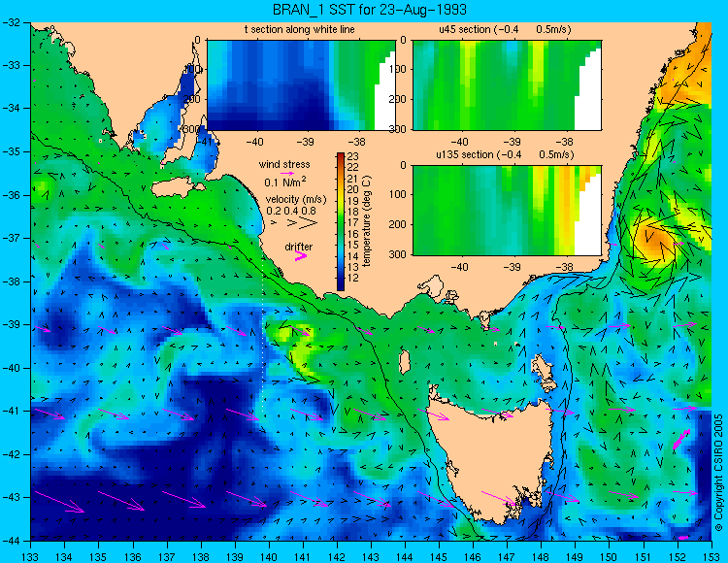This screenshot has width=728, height=563.
Task: Click the magenta drifter track near 152 longitude
Action: 681,439
